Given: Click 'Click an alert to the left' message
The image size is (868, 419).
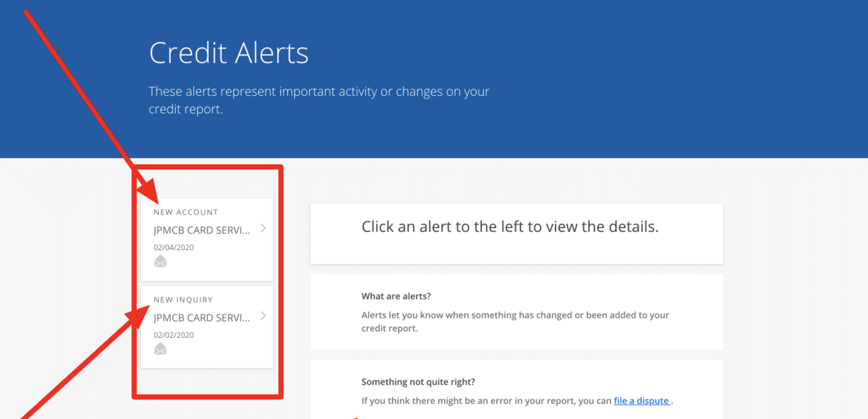Looking at the screenshot, I should click(x=510, y=226).
